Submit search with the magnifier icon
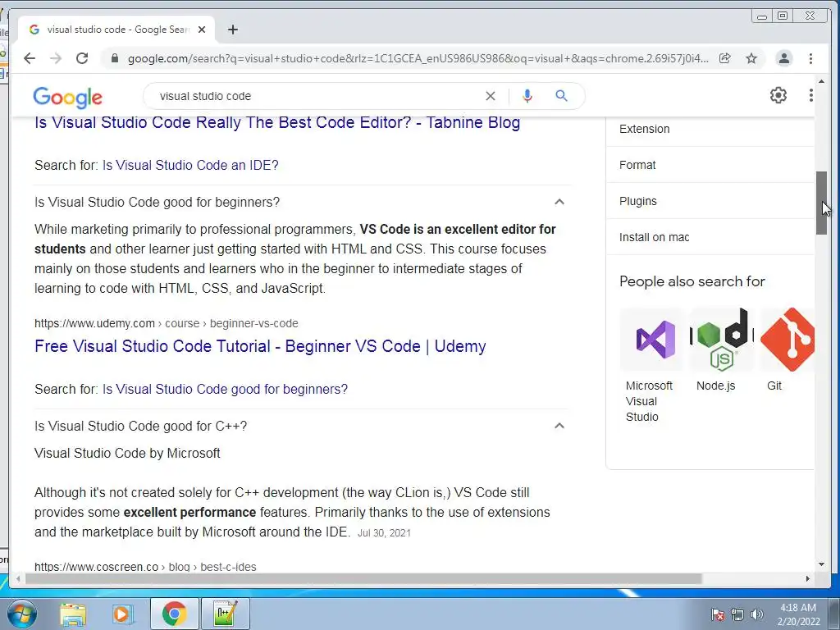The image size is (840, 630). (x=561, y=96)
